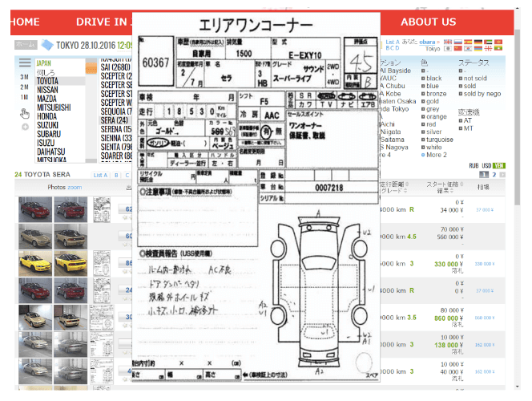Select the Armenian flag language icon
The width and height of the screenshot is (532, 401).
[478, 48]
